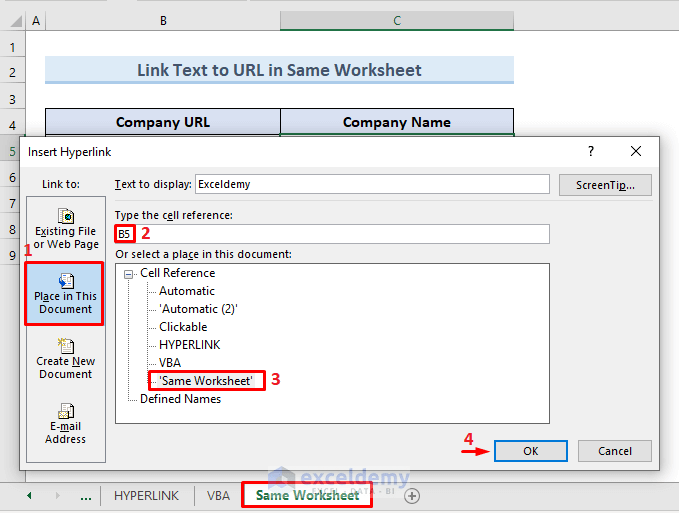Click the Company Name header cell
The width and height of the screenshot is (679, 513).
click(x=397, y=122)
